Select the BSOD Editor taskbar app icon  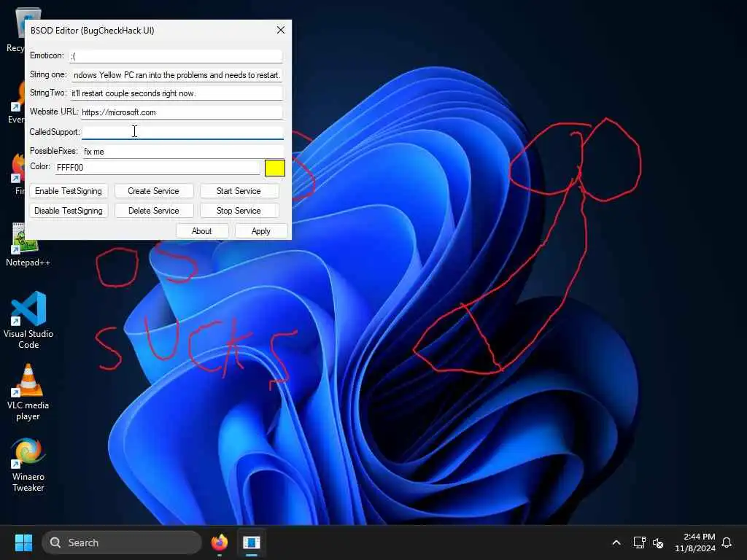(251, 542)
